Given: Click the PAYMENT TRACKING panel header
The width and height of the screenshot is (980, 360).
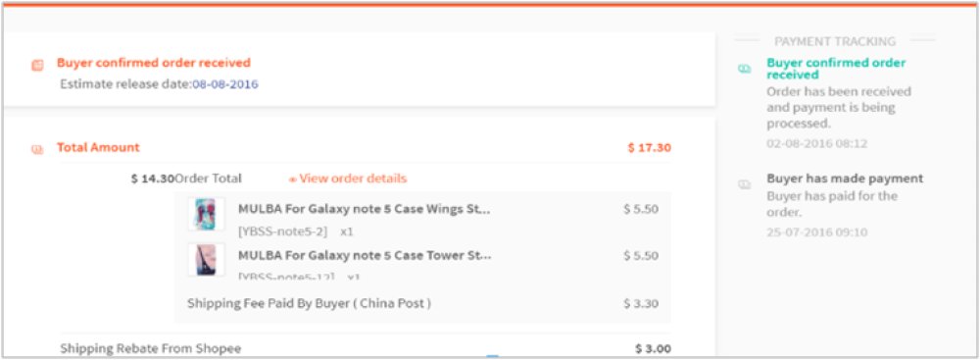Looking at the screenshot, I should (835, 41).
